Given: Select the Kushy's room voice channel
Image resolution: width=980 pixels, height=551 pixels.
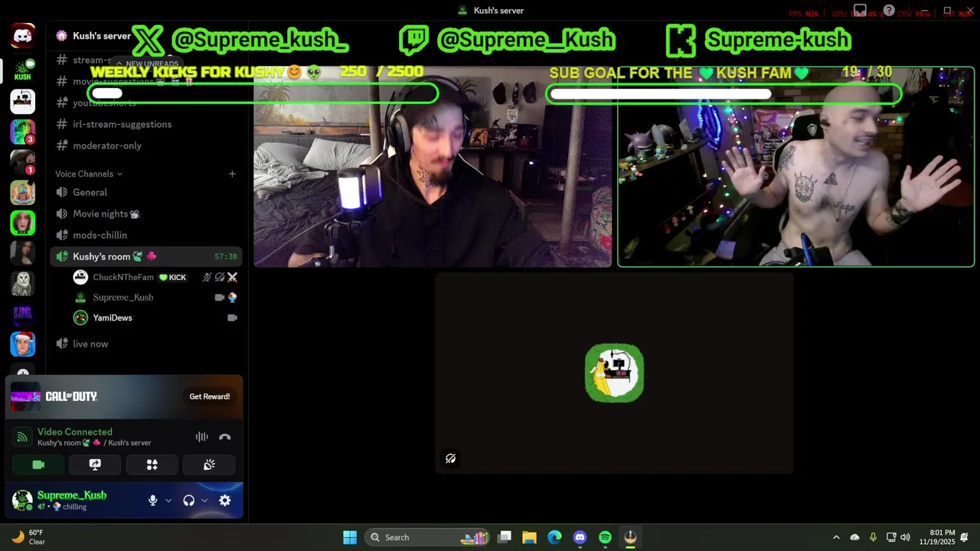Looking at the screenshot, I should [146, 256].
